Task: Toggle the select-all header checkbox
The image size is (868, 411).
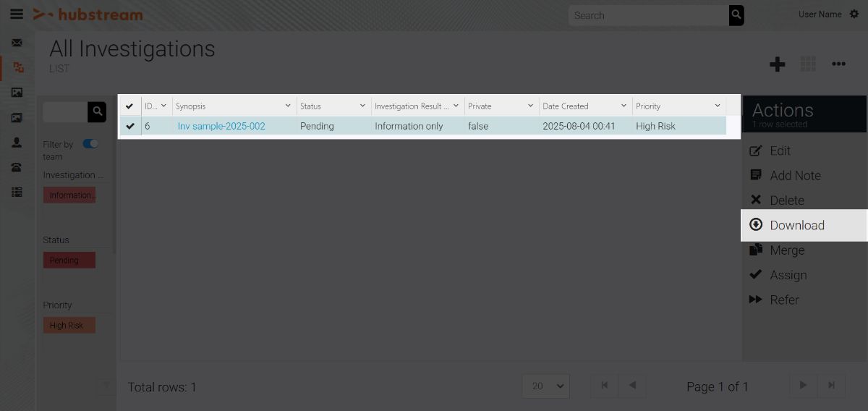Action: tap(130, 106)
